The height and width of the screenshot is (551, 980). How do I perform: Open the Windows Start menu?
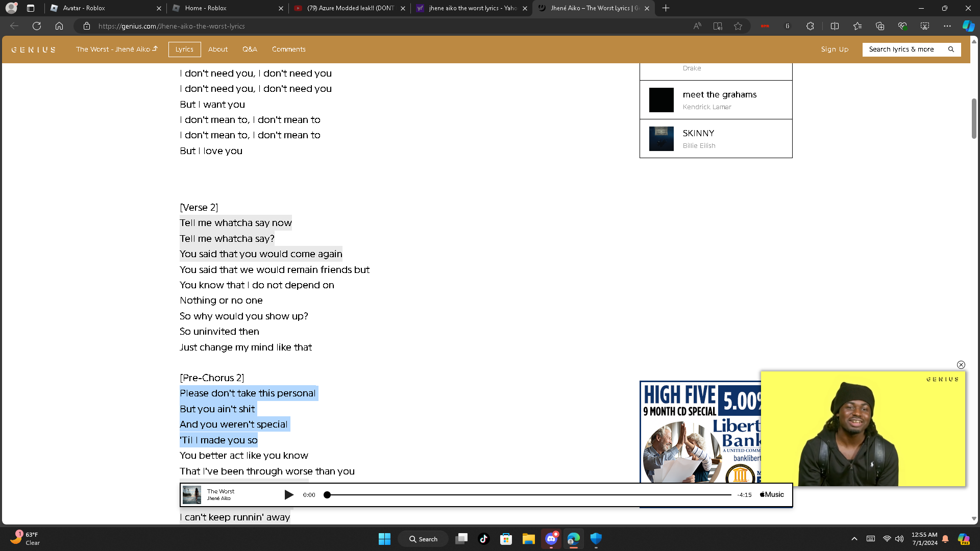coord(384,539)
